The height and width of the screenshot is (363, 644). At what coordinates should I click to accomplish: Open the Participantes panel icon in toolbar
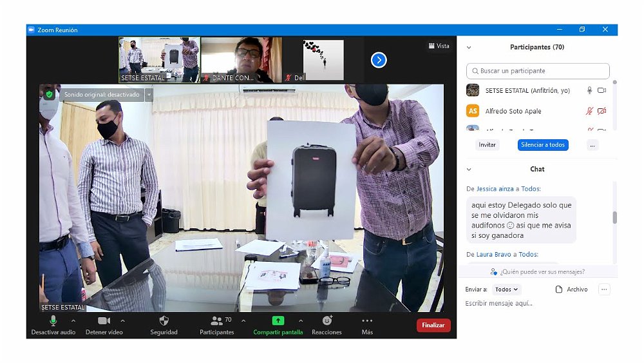click(x=216, y=320)
